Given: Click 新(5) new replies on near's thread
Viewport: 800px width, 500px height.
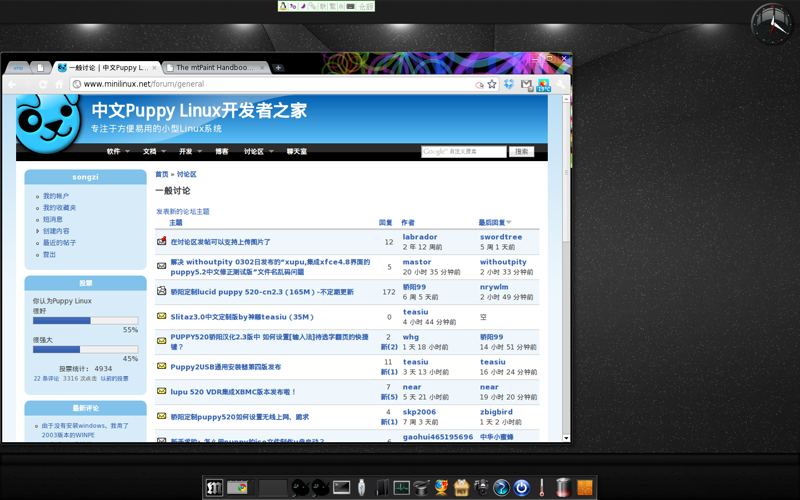Looking at the screenshot, I should pyautogui.click(x=389, y=397).
